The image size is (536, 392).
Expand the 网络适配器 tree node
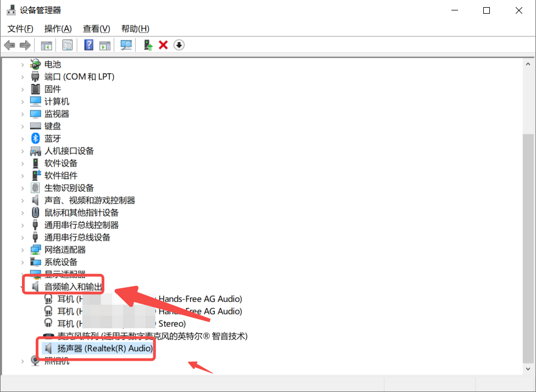23,250
